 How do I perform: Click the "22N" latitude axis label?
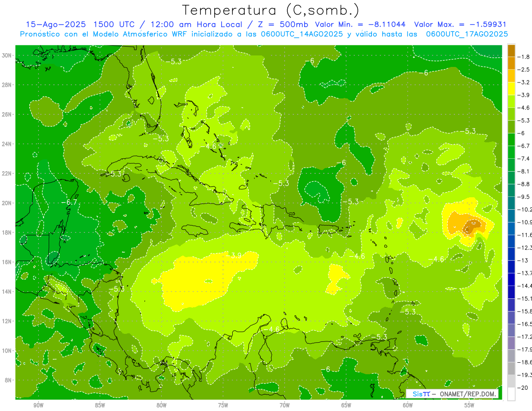tap(8, 173)
